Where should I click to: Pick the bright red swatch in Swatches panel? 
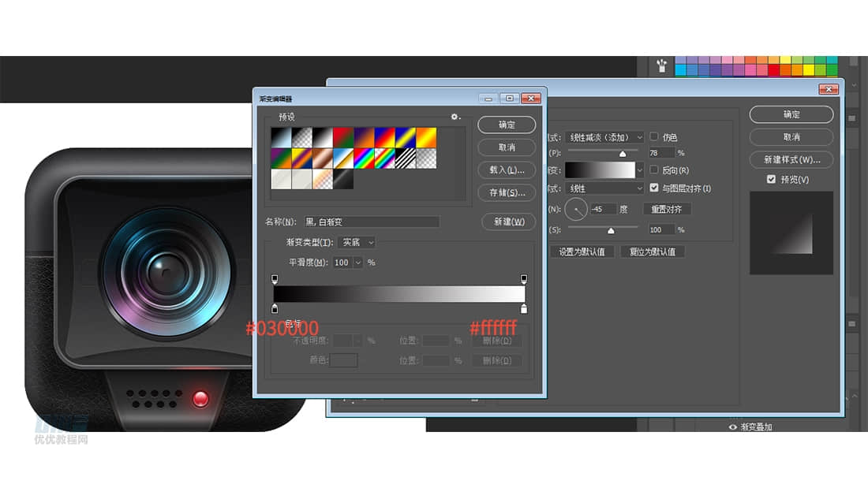[774, 70]
